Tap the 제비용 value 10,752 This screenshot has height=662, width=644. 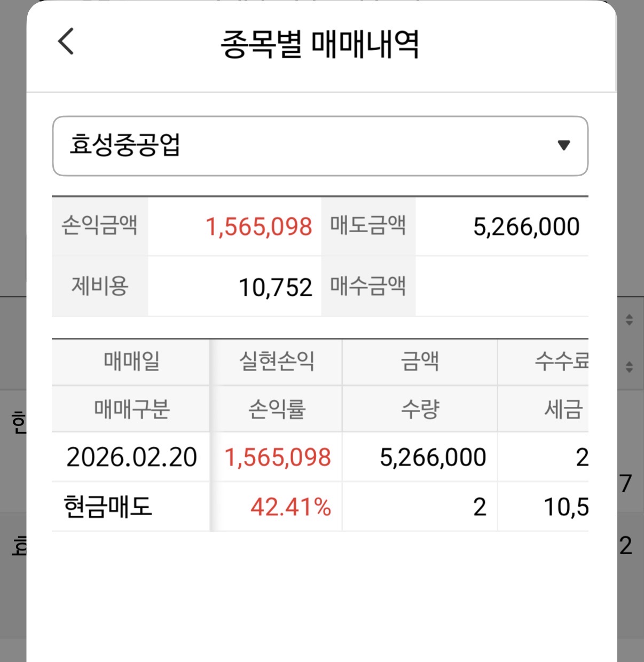pyautogui.click(x=274, y=288)
